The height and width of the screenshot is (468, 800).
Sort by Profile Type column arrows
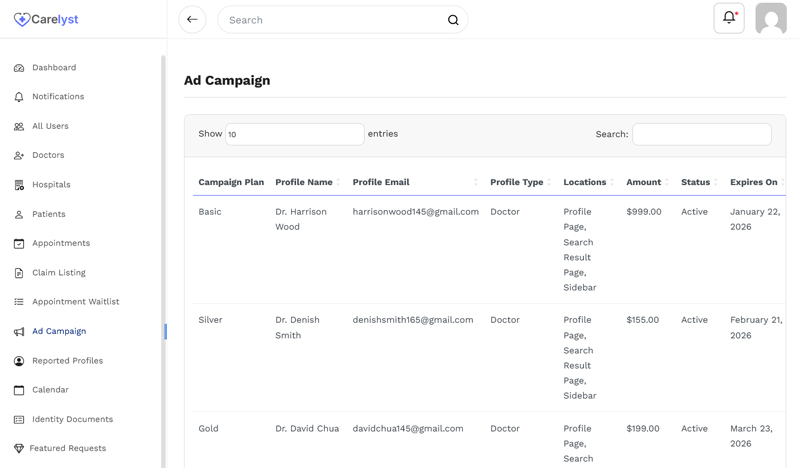pos(549,182)
